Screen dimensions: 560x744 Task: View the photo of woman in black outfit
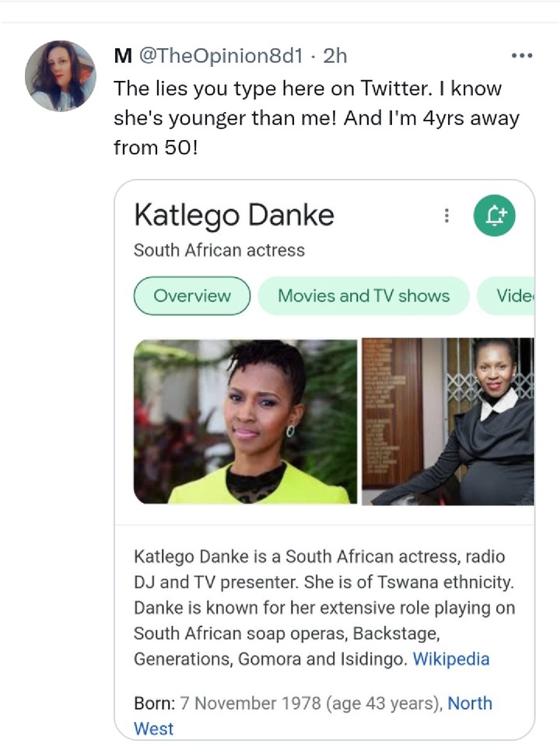click(x=448, y=421)
